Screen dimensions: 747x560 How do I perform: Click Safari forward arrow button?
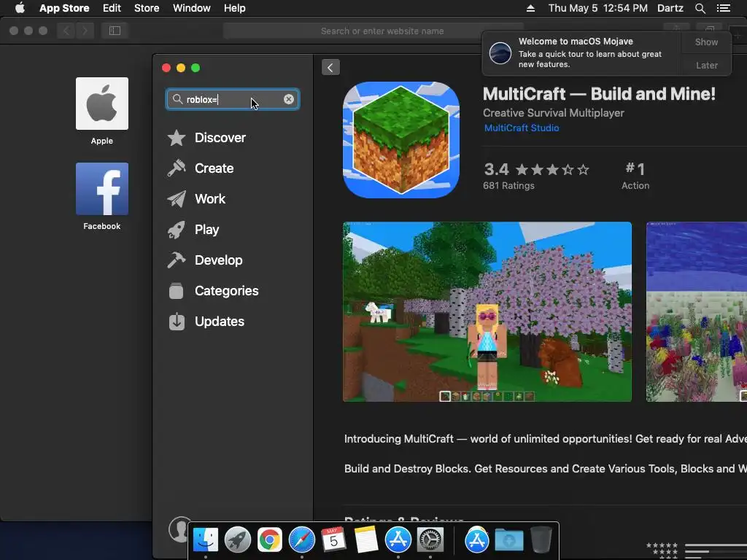coord(85,31)
